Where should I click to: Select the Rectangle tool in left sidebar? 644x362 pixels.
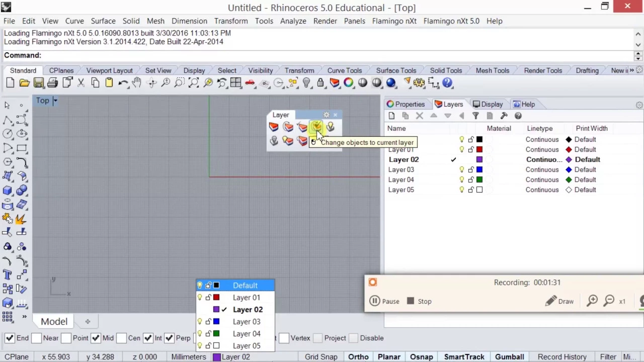(x=22, y=148)
